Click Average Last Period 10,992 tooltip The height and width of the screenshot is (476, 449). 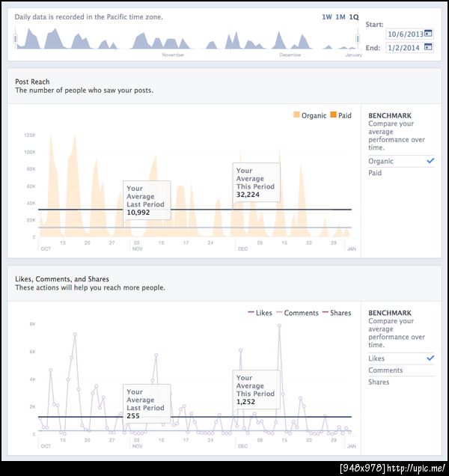click(147, 200)
